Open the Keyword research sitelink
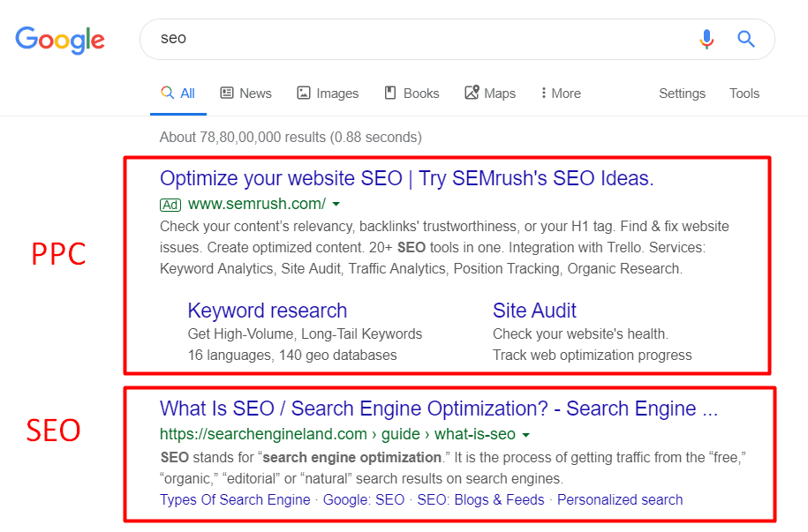Viewport: 808px width, 532px height. point(268,311)
